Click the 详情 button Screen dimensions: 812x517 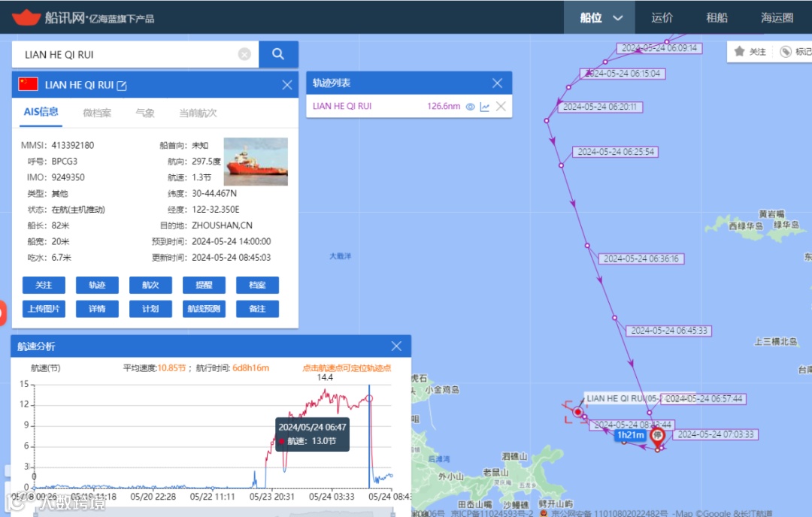pos(97,309)
